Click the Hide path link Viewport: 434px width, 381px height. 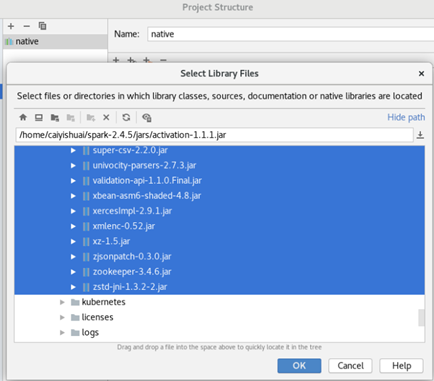tap(406, 117)
